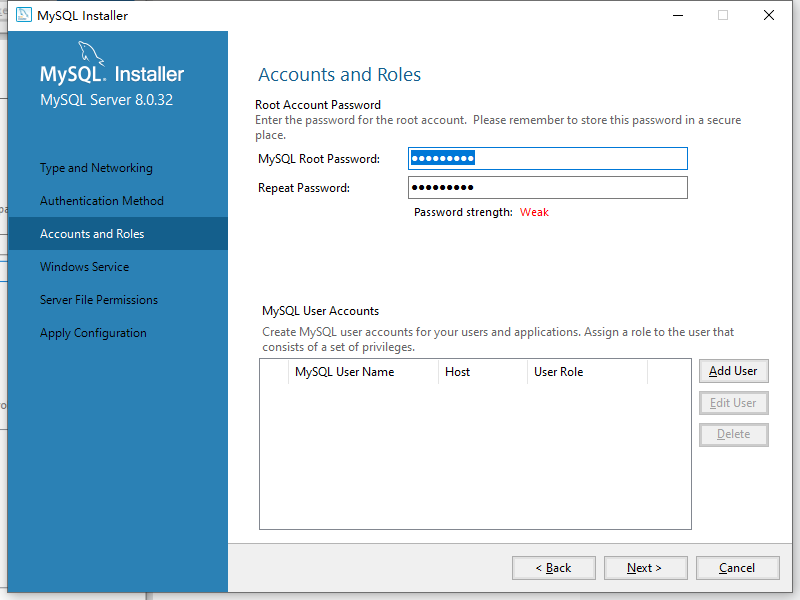Close the MySQL Installer window
Viewport: 800px width, 600px height.
click(x=769, y=15)
